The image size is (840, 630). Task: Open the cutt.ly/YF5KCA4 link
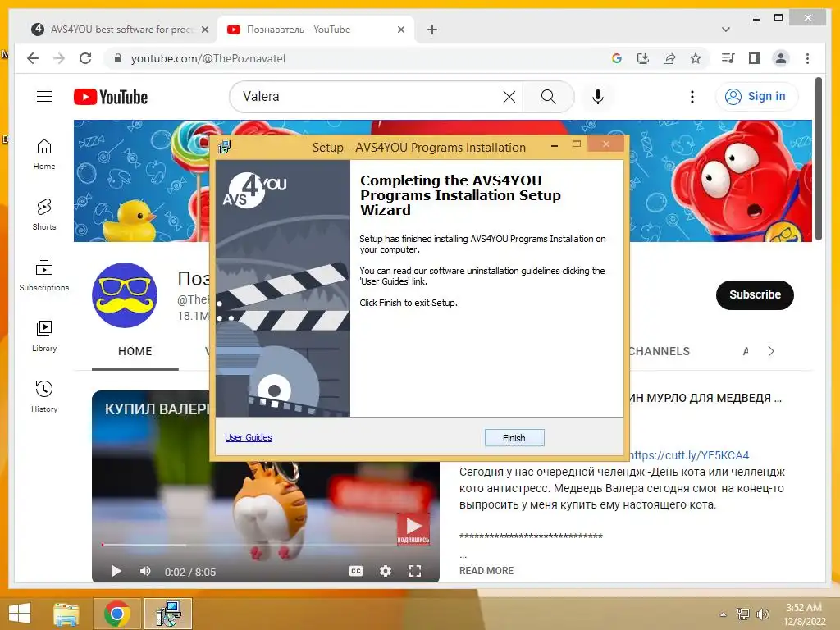[x=689, y=455]
